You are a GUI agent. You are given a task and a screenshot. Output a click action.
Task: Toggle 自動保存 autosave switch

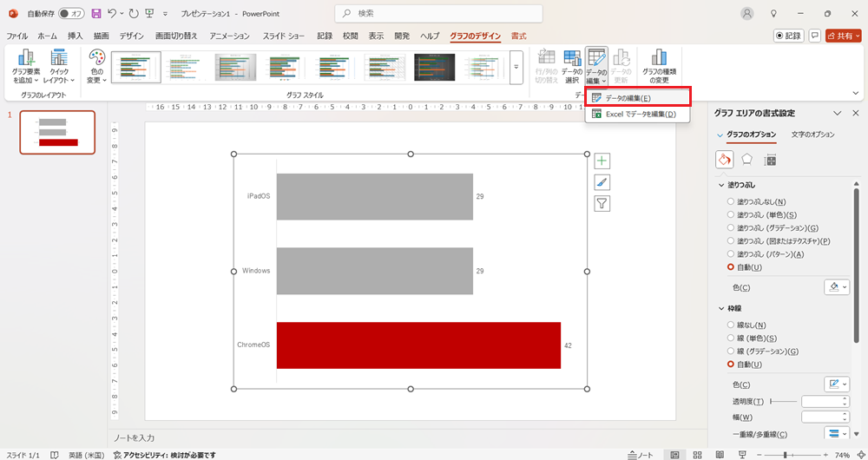pyautogui.click(x=71, y=14)
